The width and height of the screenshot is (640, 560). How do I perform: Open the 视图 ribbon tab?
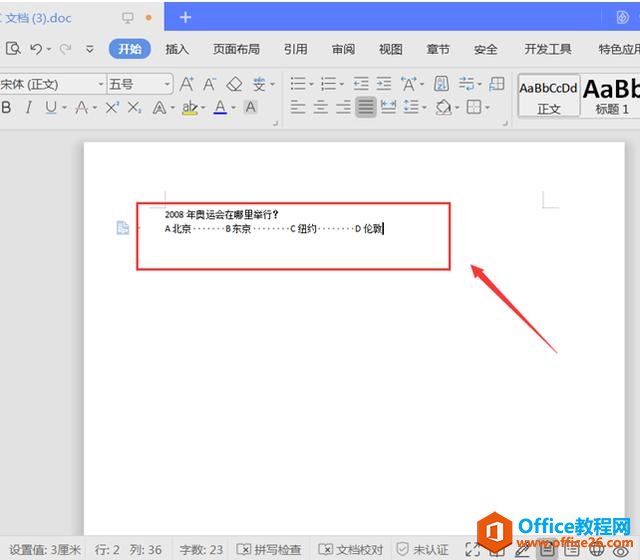coord(390,49)
